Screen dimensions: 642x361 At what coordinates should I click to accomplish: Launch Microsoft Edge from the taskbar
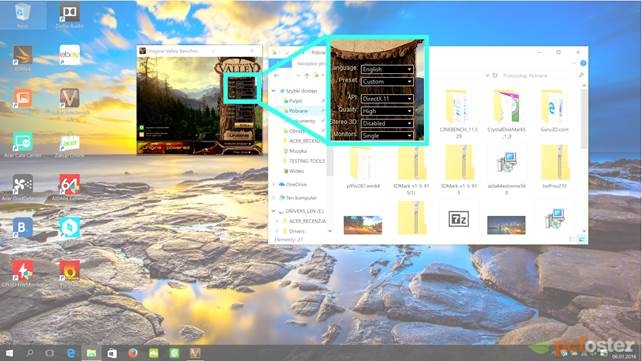point(71,353)
